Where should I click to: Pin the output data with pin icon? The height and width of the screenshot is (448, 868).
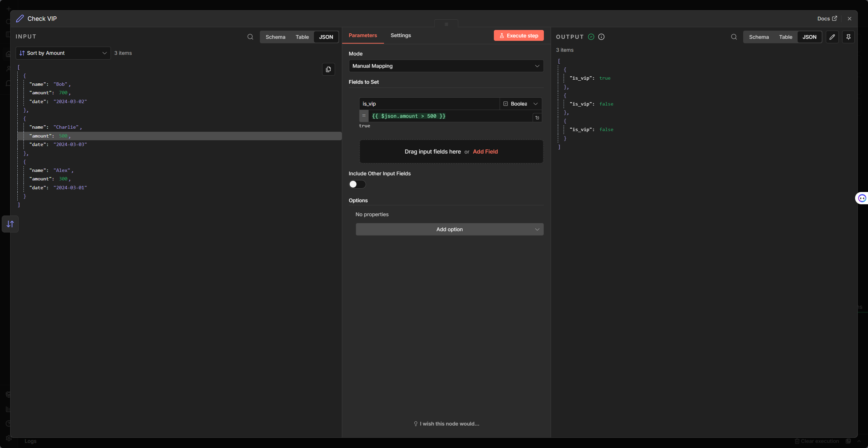[x=848, y=37]
